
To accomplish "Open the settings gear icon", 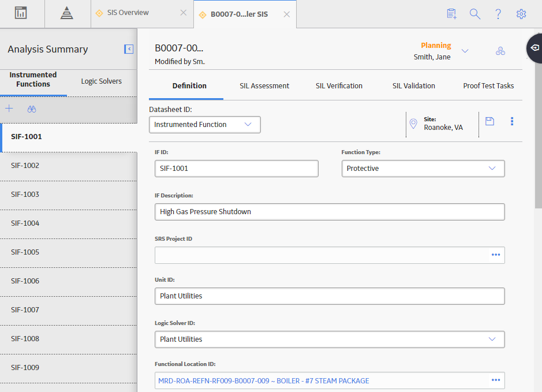I will 521,14.
